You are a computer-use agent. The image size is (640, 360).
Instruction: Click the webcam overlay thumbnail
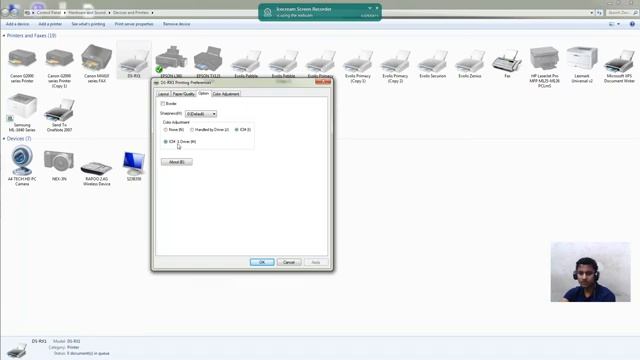pos(590,272)
